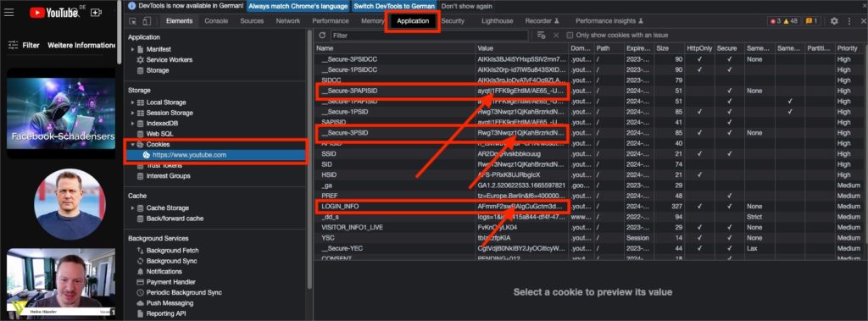868x321 pixels.
Task: Expand the Local Storage tree item
Action: click(132, 102)
